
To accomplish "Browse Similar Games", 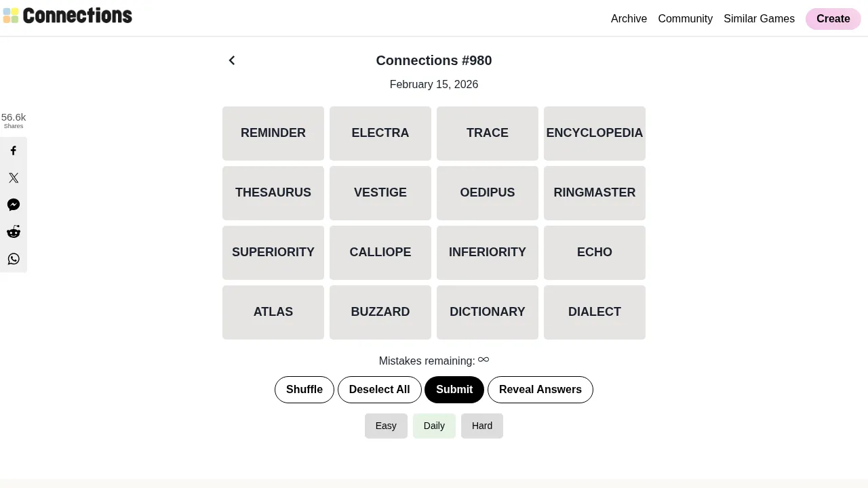I will pyautogui.click(x=759, y=18).
